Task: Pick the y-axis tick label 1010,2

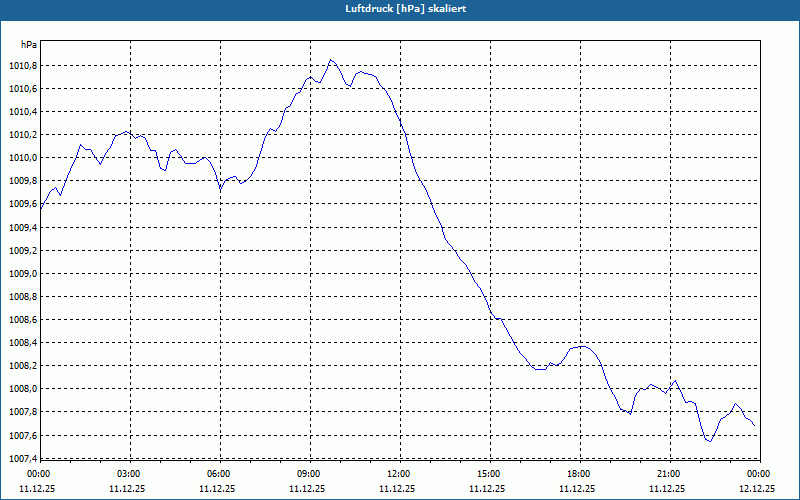Action: 23,135
